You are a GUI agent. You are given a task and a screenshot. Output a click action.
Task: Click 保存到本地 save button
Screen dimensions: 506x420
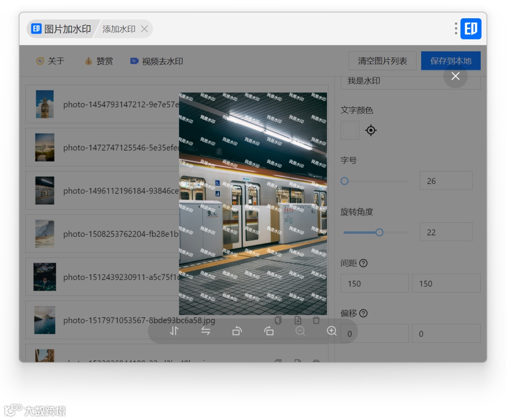pos(451,61)
